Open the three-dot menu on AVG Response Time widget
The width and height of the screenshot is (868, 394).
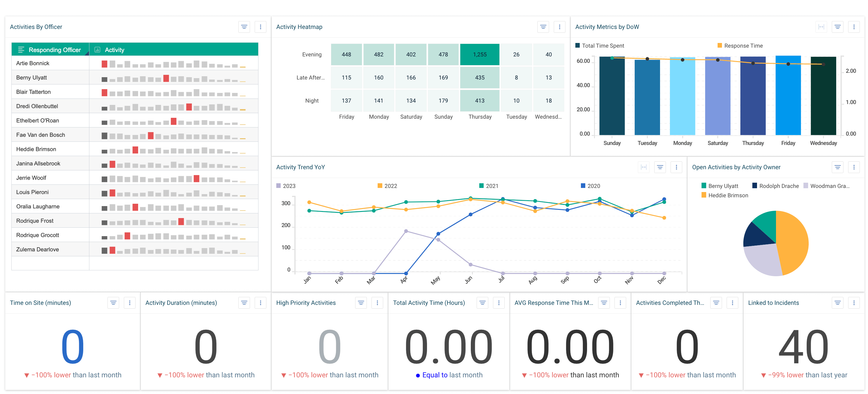coord(620,303)
